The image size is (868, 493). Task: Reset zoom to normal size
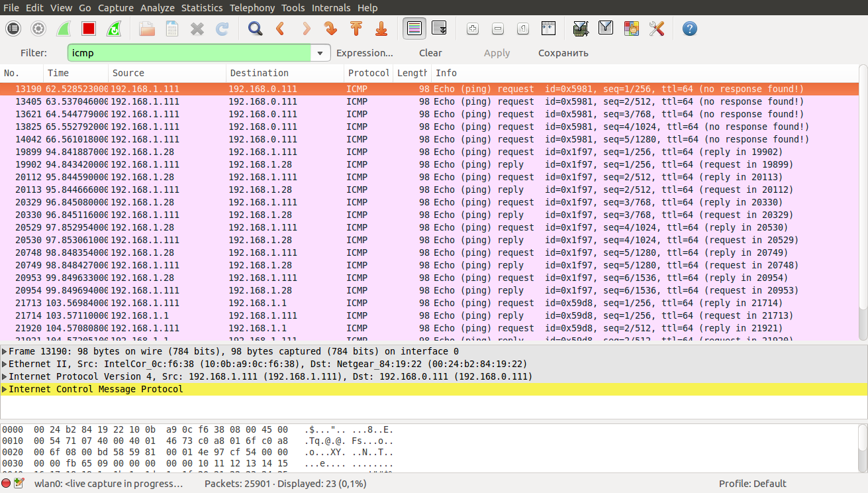523,28
